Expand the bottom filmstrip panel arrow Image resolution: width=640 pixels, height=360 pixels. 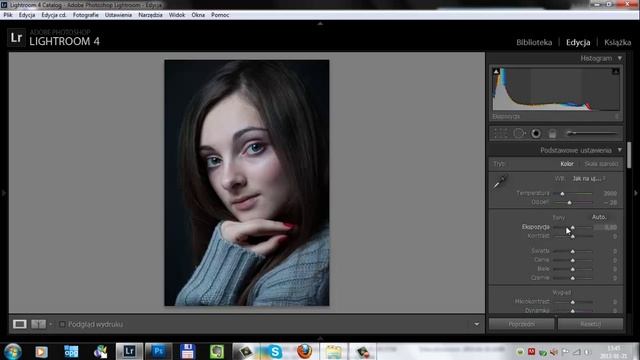(x=320, y=338)
